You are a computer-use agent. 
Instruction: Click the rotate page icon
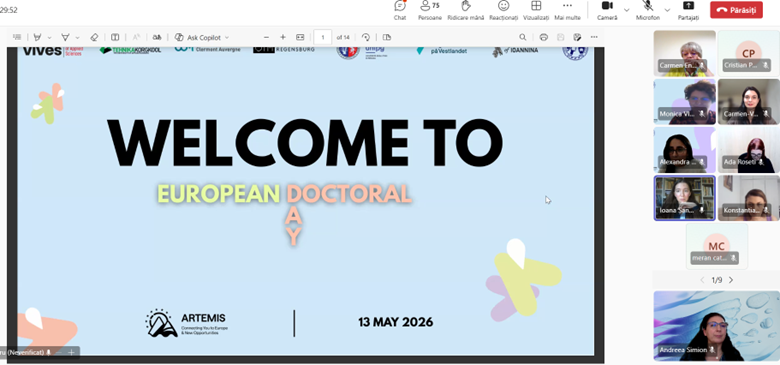pos(366,37)
